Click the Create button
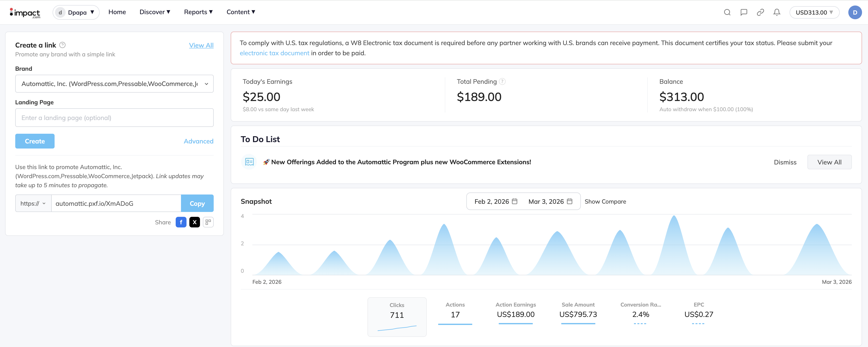 pyautogui.click(x=35, y=141)
